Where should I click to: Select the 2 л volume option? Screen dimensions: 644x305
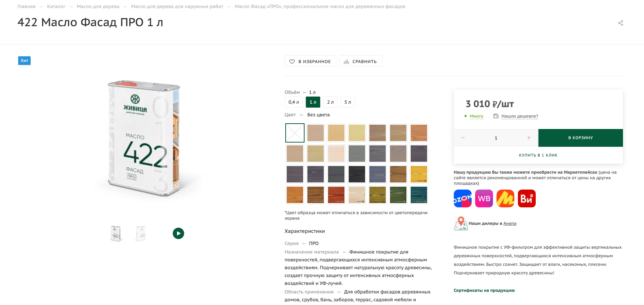click(x=330, y=102)
